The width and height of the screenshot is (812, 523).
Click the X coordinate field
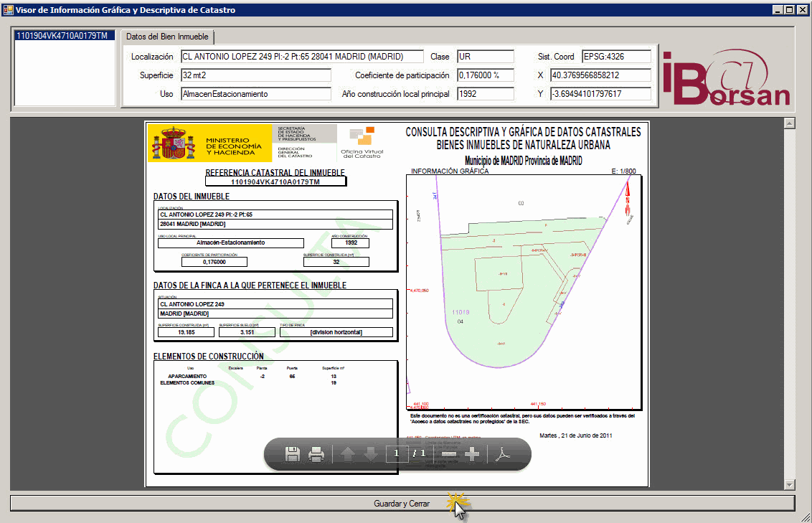point(600,75)
